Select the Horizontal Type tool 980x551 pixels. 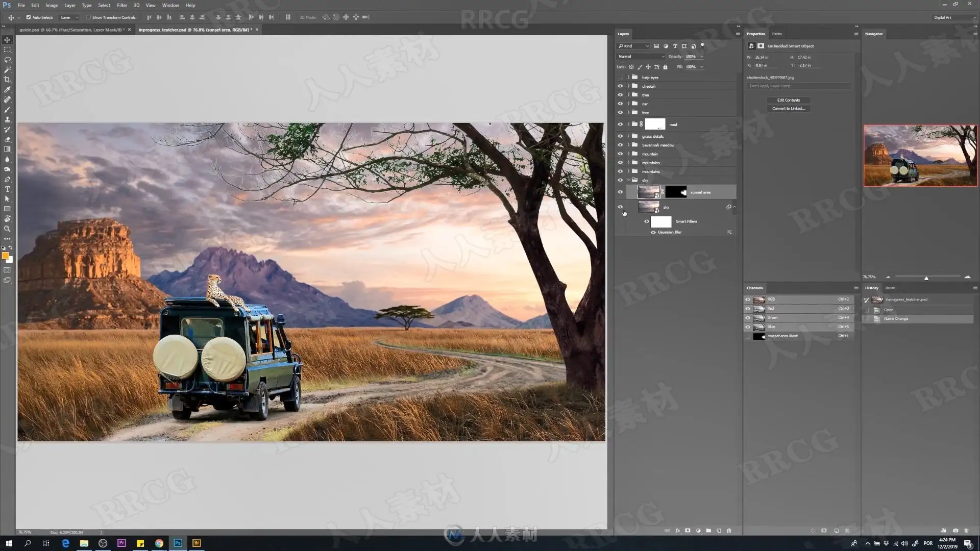point(7,189)
